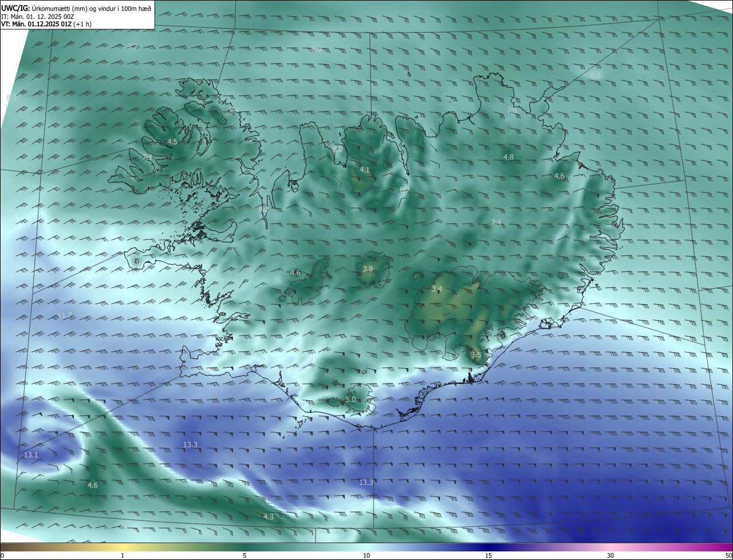This screenshot has height=560, width=733.
Task: Click the 4.5 value over the Westfjords
Action: pos(172,141)
